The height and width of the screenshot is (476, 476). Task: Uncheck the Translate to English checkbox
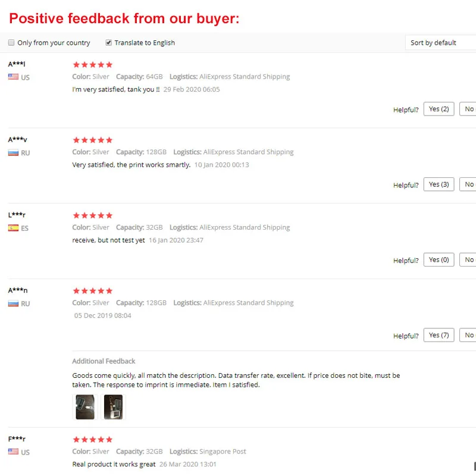tap(108, 42)
